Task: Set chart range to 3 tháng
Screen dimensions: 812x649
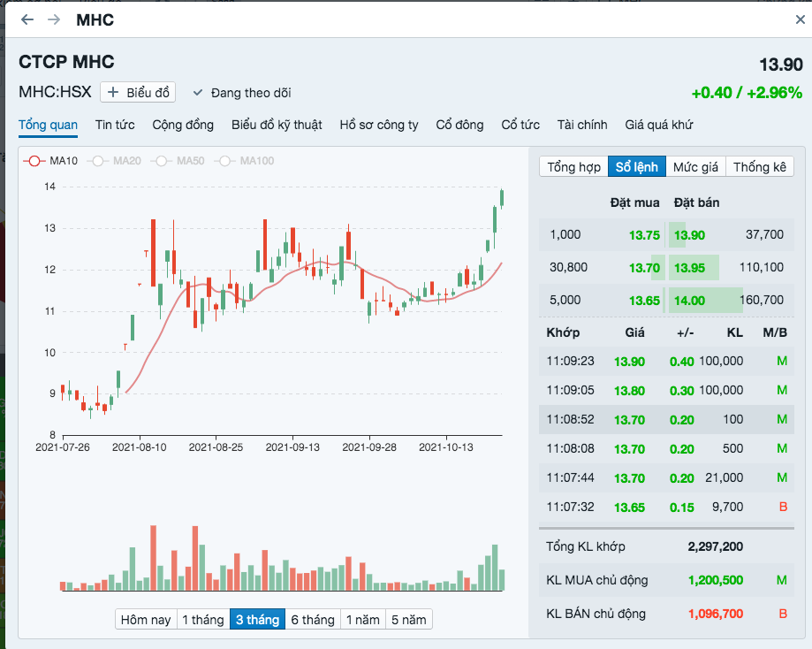Action: [257, 620]
